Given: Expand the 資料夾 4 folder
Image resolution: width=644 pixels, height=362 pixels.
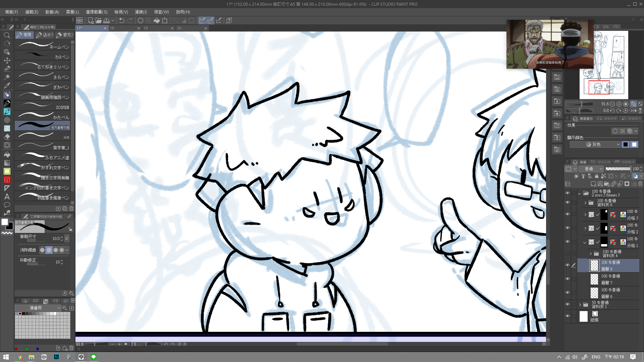Looking at the screenshot, I should (x=591, y=254).
